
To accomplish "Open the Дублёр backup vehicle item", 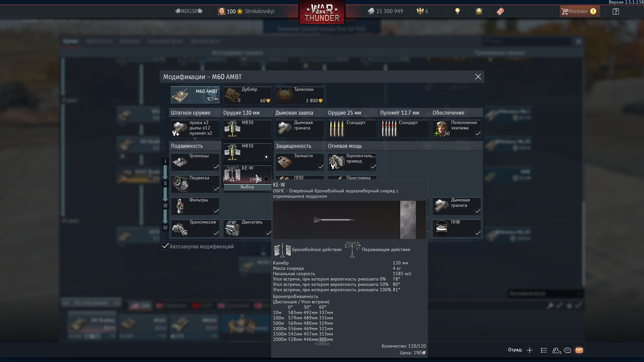I will [248, 95].
